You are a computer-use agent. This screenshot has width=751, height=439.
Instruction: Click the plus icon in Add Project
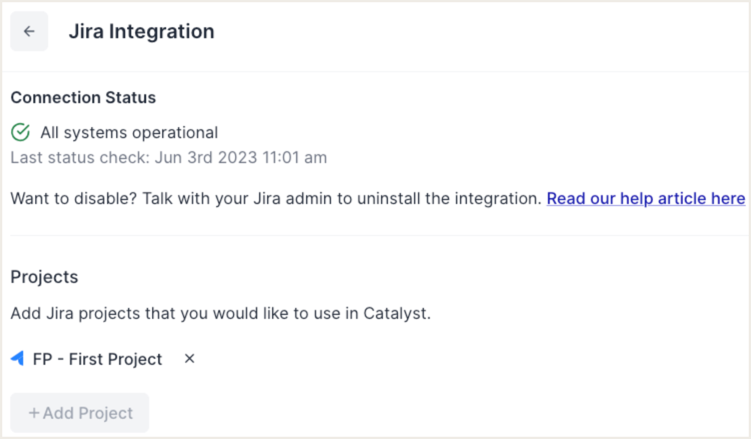[34, 413]
